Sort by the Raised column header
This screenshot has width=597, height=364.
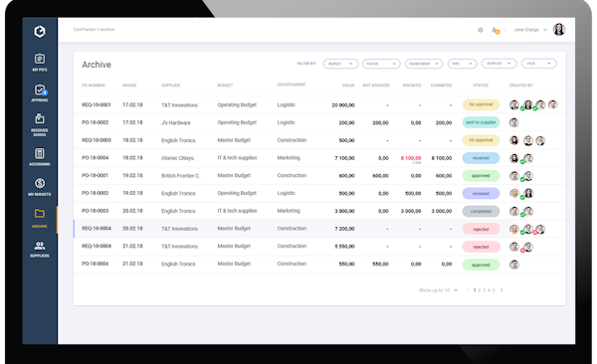coord(129,86)
